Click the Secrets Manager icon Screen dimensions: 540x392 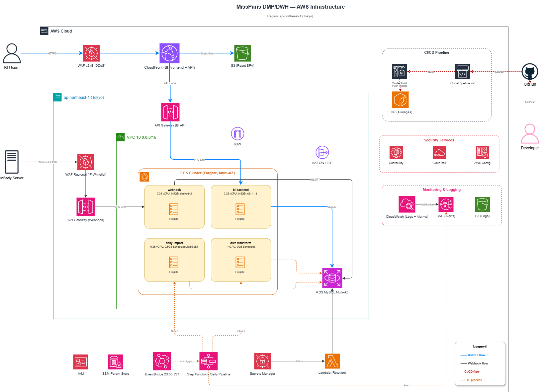click(x=262, y=361)
